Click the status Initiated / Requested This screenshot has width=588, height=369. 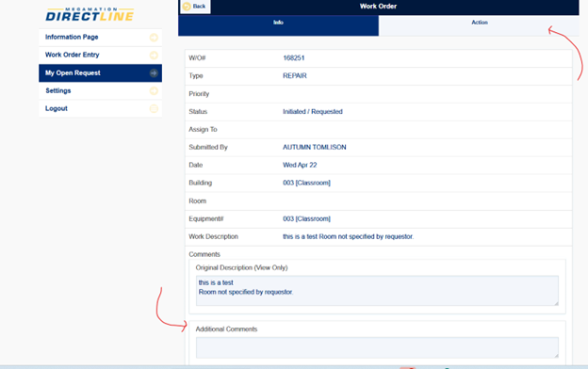313,112
